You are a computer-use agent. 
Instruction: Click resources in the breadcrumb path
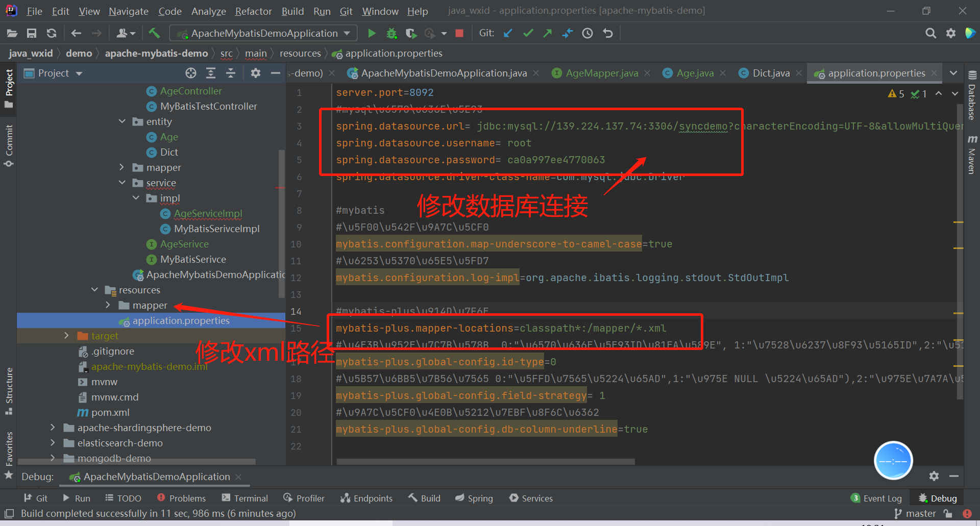point(300,53)
